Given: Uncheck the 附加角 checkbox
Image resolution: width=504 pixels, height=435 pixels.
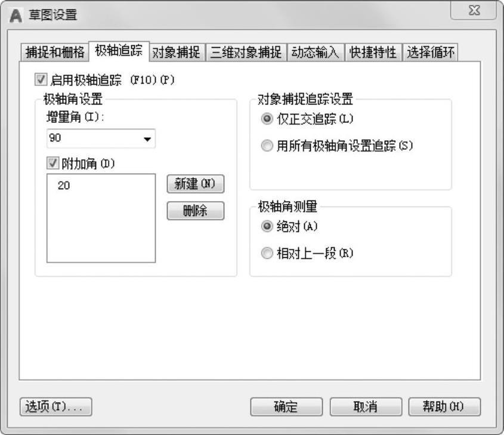Looking at the screenshot, I should [52, 163].
